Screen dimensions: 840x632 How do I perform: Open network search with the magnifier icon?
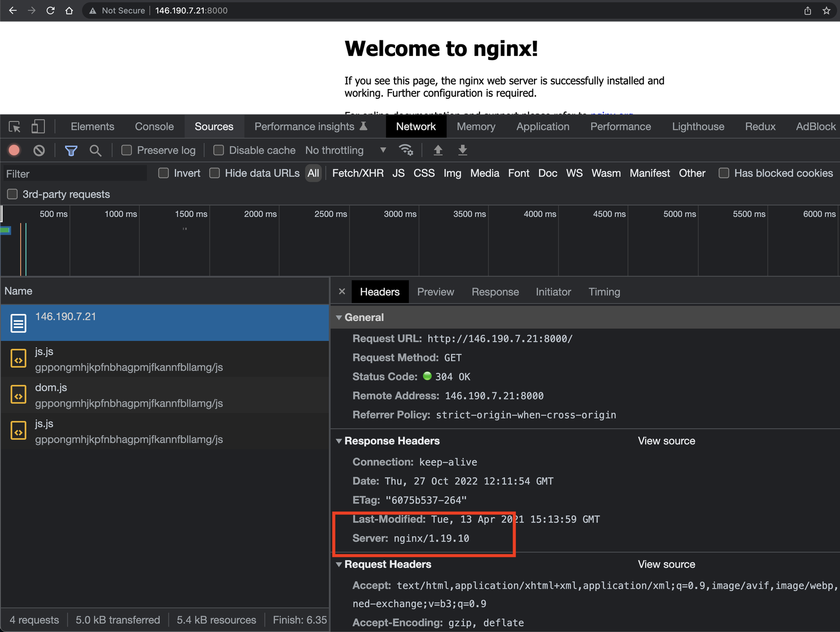[95, 150]
